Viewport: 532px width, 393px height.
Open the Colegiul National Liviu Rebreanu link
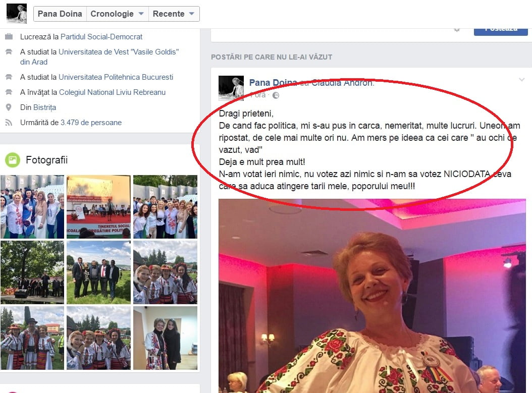pos(112,92)
